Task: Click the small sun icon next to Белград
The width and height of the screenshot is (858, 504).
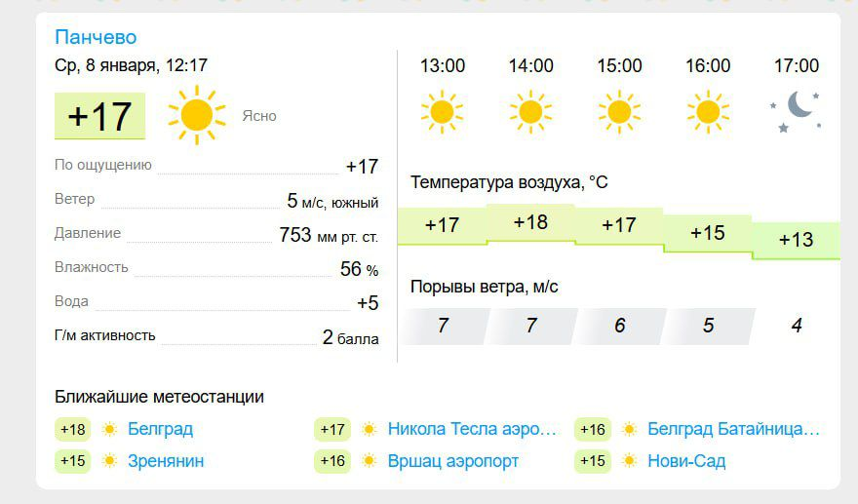Action: [x=109, y=430]
